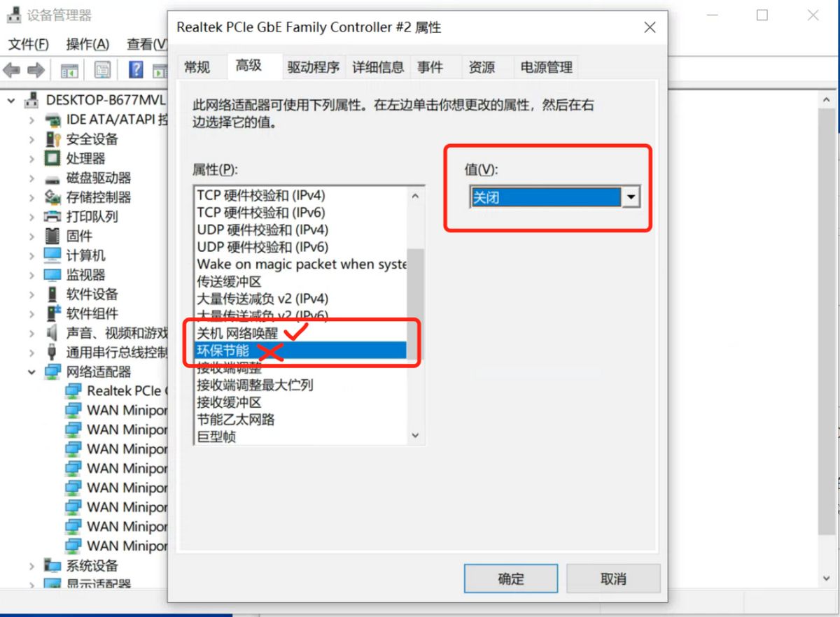Switch to the 电源管理 tab
The height and width of the screenshot is (617, 840).
(x=546, y=67)
